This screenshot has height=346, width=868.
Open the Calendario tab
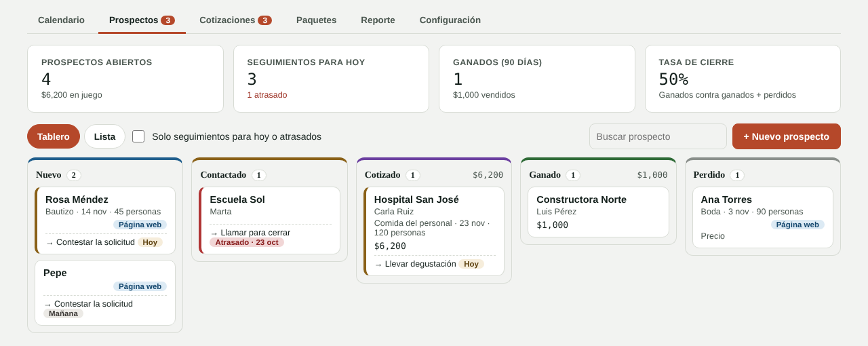coord(61,20)
